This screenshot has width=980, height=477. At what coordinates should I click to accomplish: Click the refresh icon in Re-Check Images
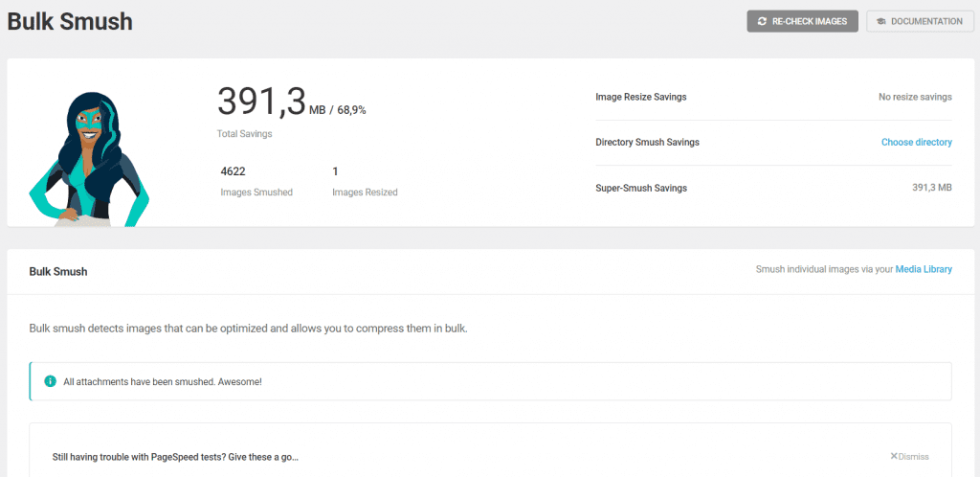[x=762, y=21]
